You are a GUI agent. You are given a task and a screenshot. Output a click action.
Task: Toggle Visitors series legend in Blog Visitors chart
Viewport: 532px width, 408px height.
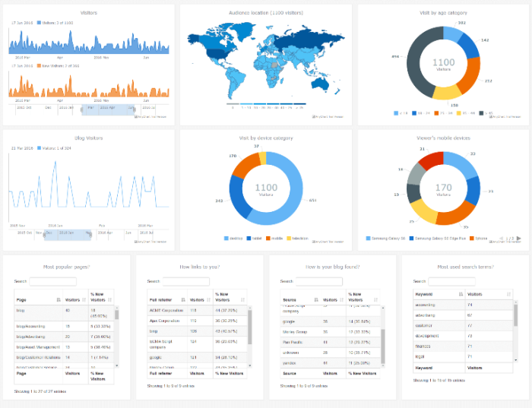tap(54, 148)
